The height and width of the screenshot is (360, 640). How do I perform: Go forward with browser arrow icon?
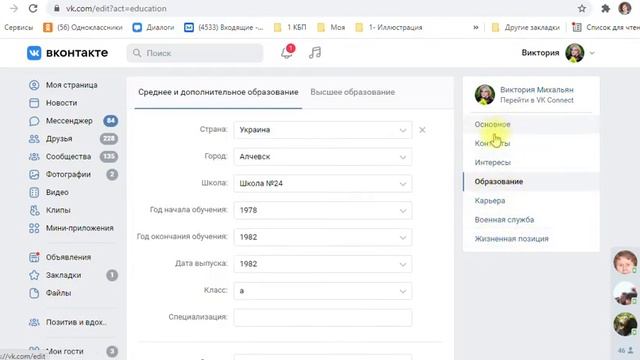click(13, 8)
